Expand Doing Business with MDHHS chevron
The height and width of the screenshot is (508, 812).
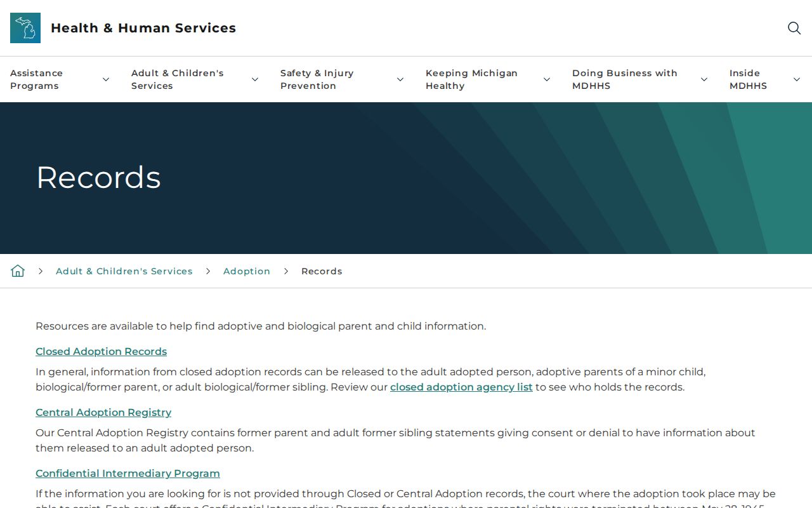pyautogui.click(x=704, y=79)
